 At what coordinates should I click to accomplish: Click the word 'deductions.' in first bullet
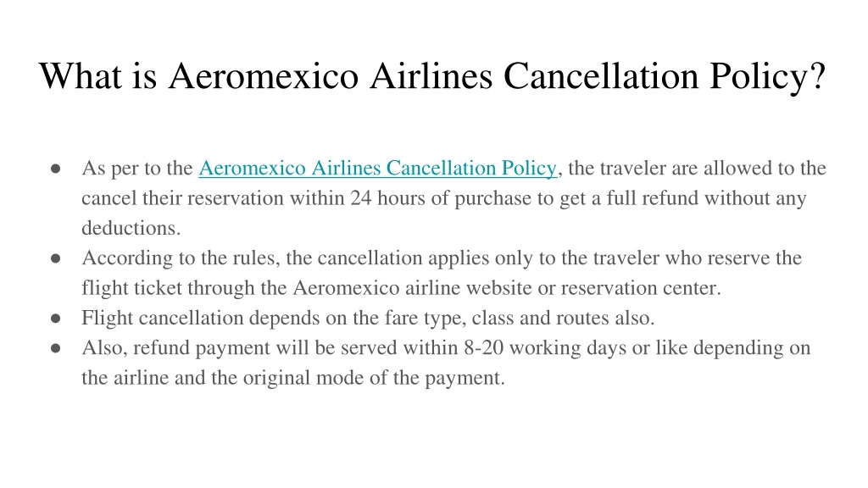tap(131, 228)
